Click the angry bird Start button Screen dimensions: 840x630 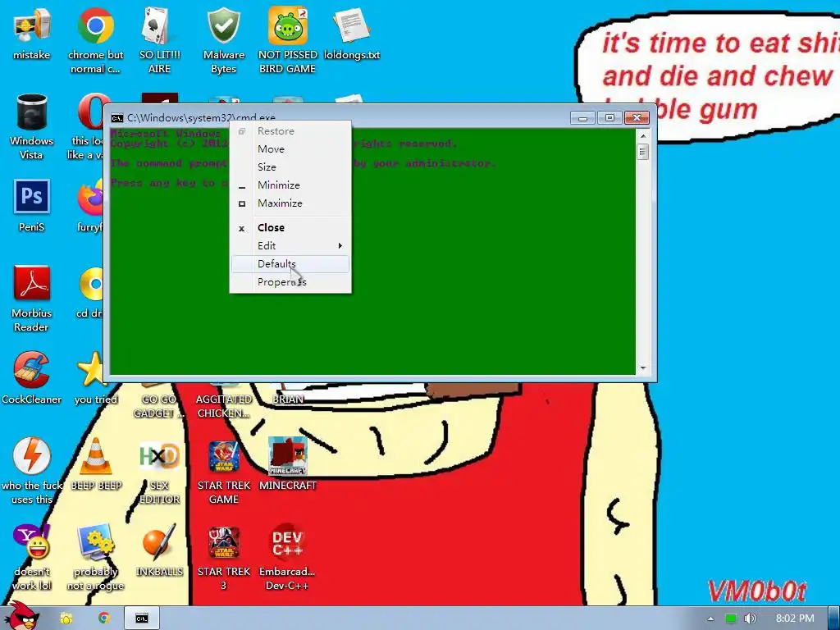click(x=21, y=617)
